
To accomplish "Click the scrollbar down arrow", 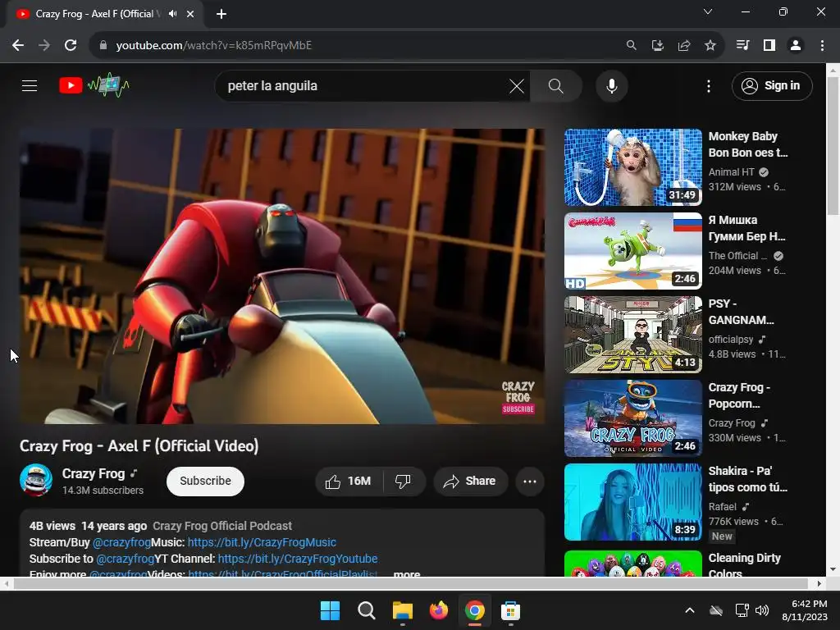I will pyautogui.click(x=833, y=569).
